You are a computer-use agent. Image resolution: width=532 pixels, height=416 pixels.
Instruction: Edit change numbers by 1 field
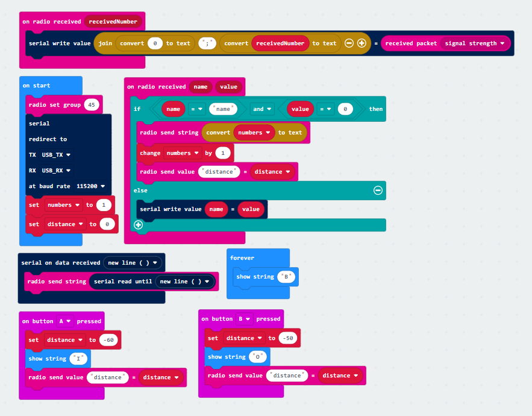(223, 153)
